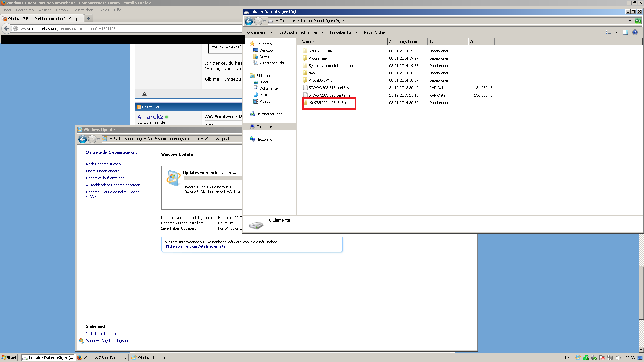Select folder f9d972f909ab26a5e3cd
The height and width of the screenshot is (362, 644).
(x=328, y=103)
